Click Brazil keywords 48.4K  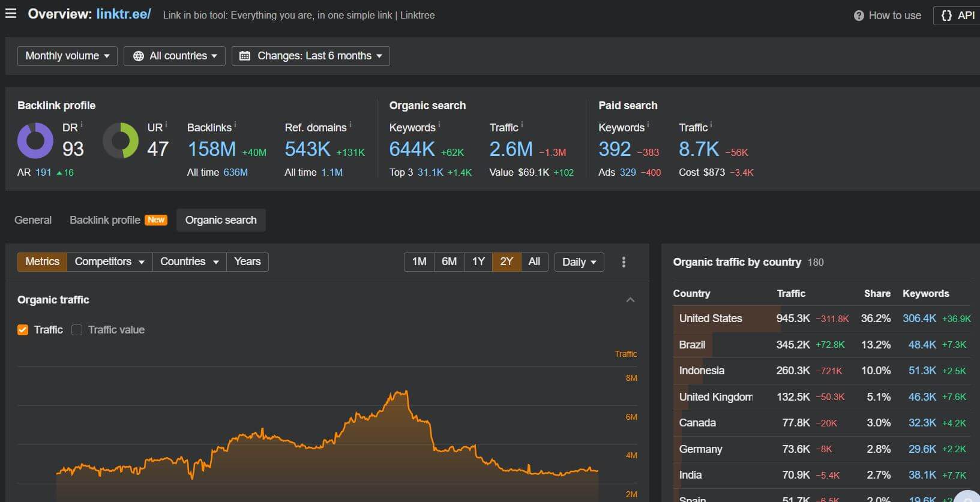922,345
